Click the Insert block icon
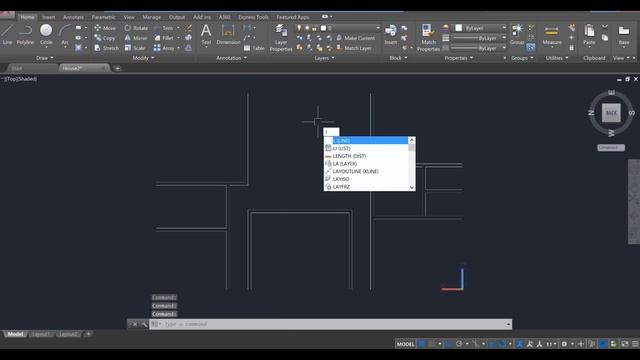The image size is (640, 360). click(391, 34)
